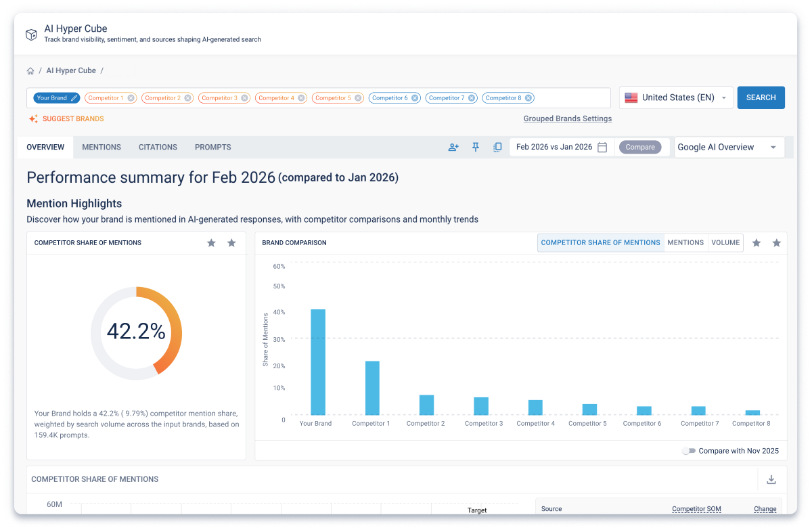Toggle Compare with Nov 2025 switch

pyautogui.click(x=689, y=451)
